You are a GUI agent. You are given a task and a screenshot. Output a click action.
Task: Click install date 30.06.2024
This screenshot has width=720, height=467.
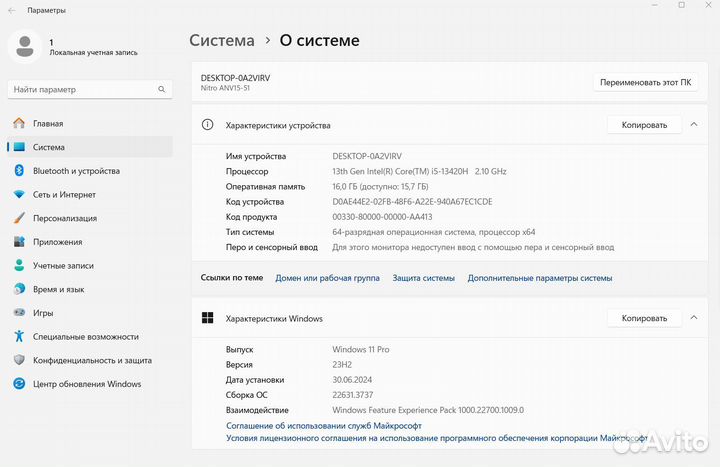pyautogui.click(x=352, y=380)
